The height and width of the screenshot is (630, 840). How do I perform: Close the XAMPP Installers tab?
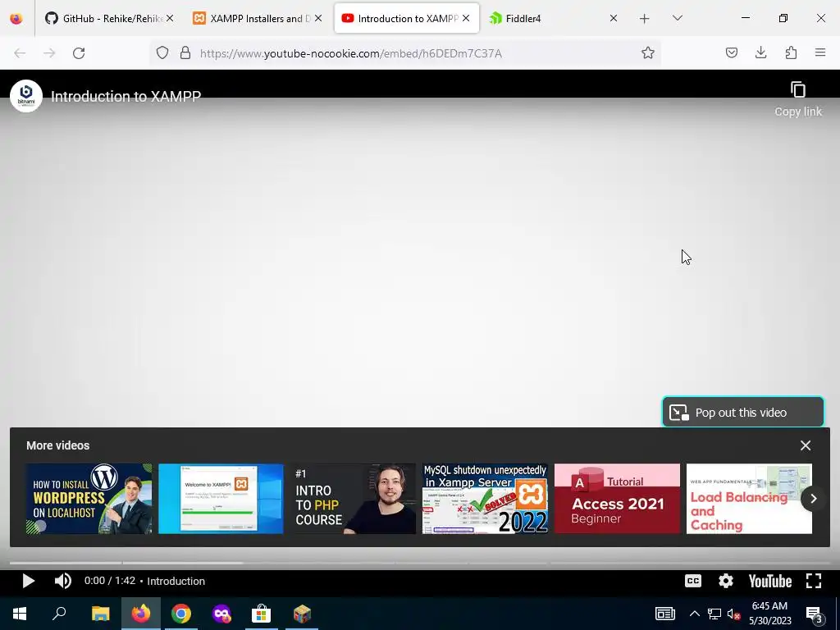318,18
